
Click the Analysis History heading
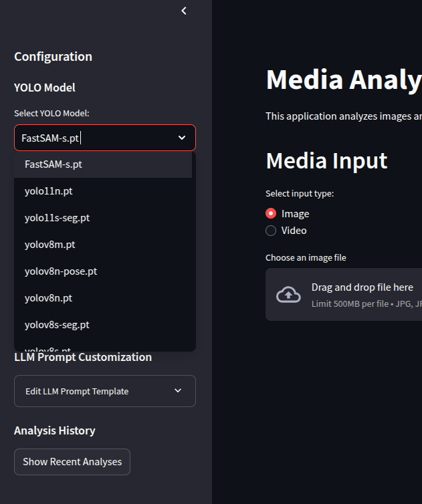tap(55, 430)
